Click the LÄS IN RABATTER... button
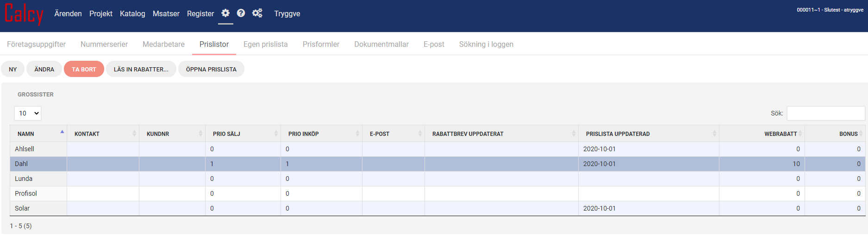 141,69
